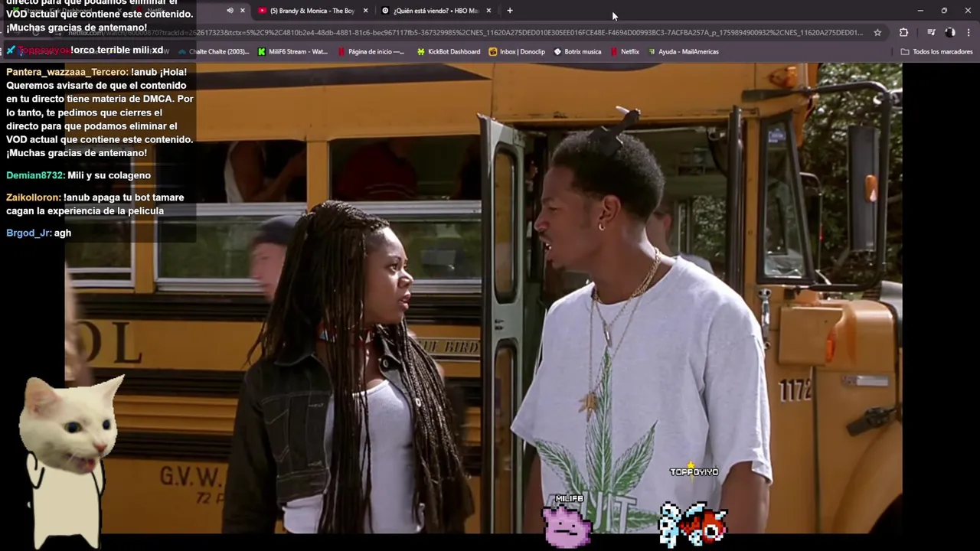Open the browser extensions puzzle icon

[903, 32]
